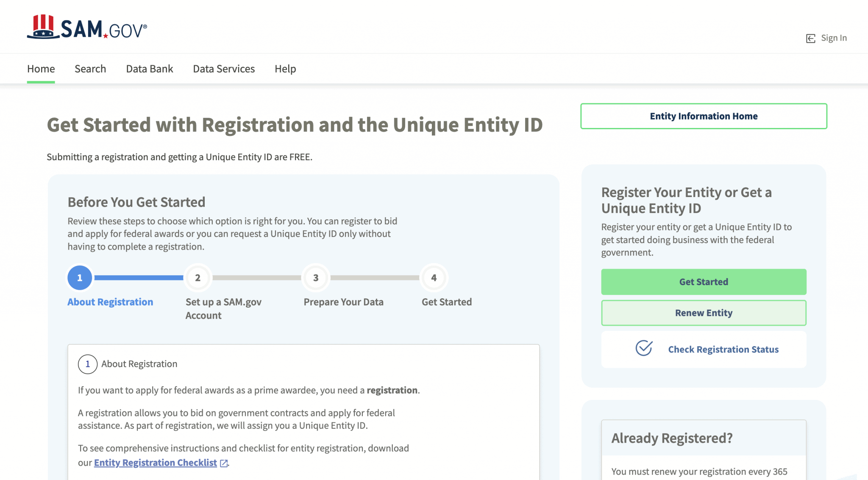Select step 3 circle Prepare Your Data

(x=316, y=278)
